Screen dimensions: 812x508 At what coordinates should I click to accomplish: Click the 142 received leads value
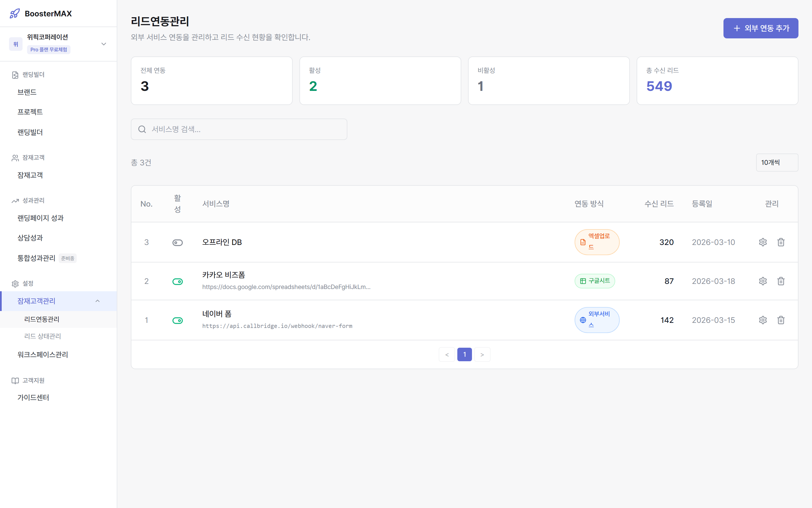point(667,320)
